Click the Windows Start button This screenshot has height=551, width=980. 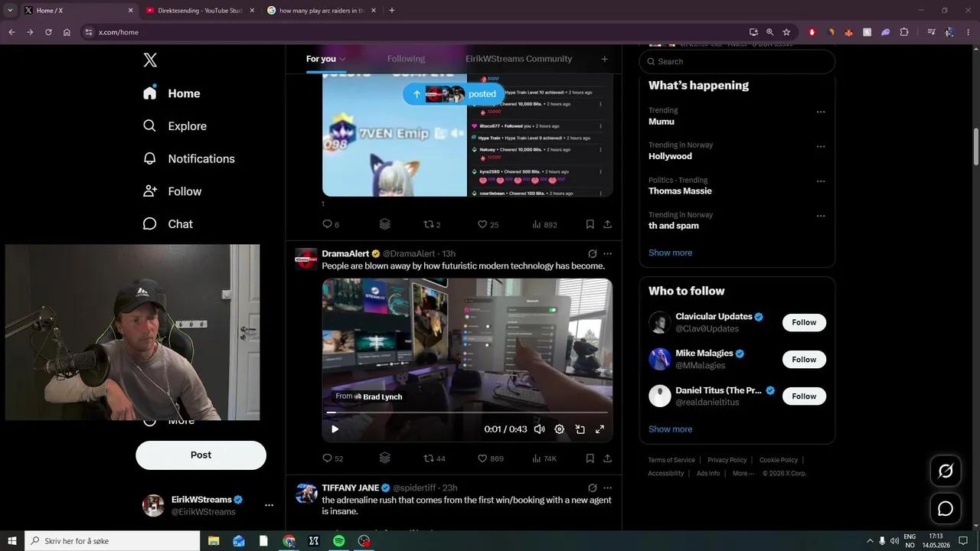(x=11, y=540)
